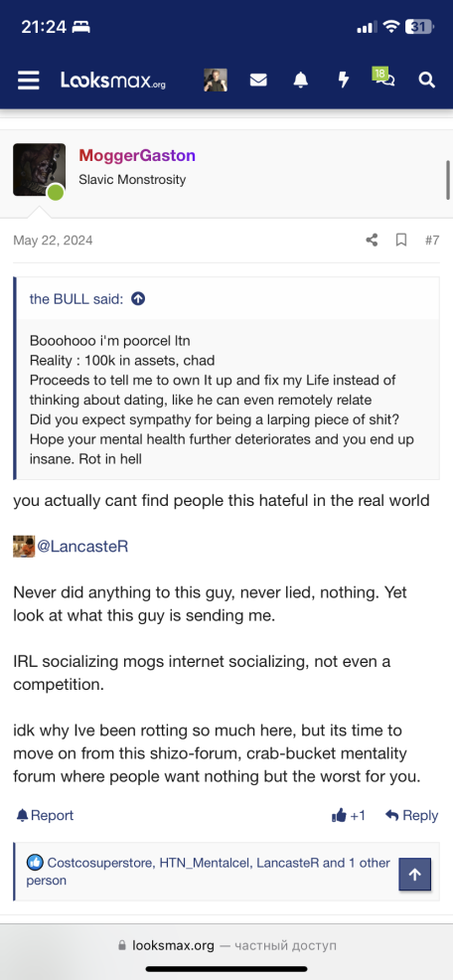This screenshot has width=453, height=980.
Task: Open the bell notifications icon
Action: (301, 80)
